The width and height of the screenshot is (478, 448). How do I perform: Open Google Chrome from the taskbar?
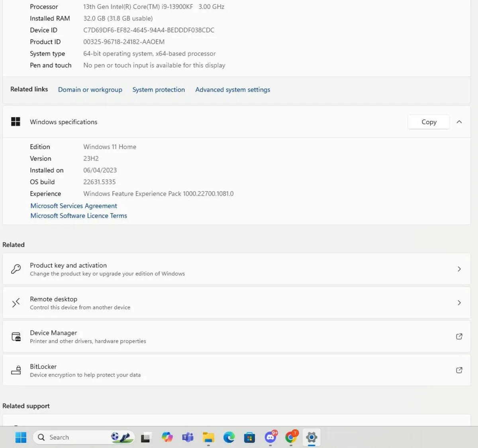coord(292,437)
